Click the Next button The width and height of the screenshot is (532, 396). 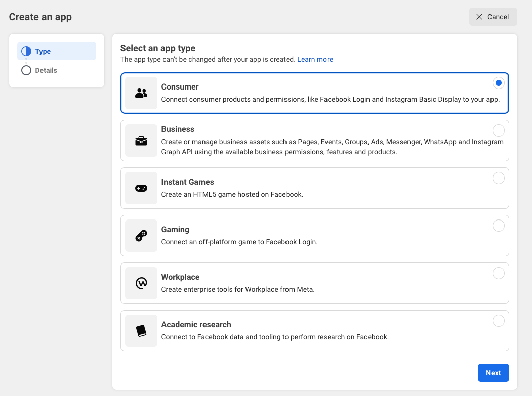tap(494, 373)
